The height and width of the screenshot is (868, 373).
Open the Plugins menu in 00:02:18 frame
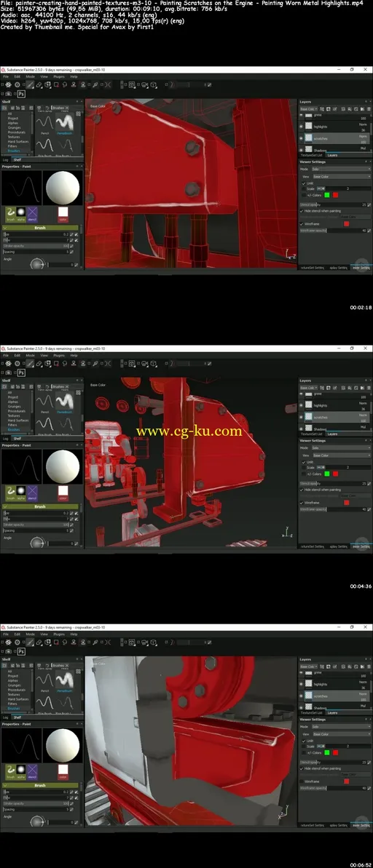coord(59,77)
